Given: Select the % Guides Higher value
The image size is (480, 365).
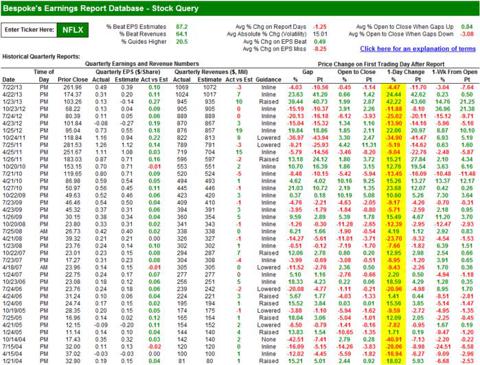Looking at the screenshot, I should [182, 42].
